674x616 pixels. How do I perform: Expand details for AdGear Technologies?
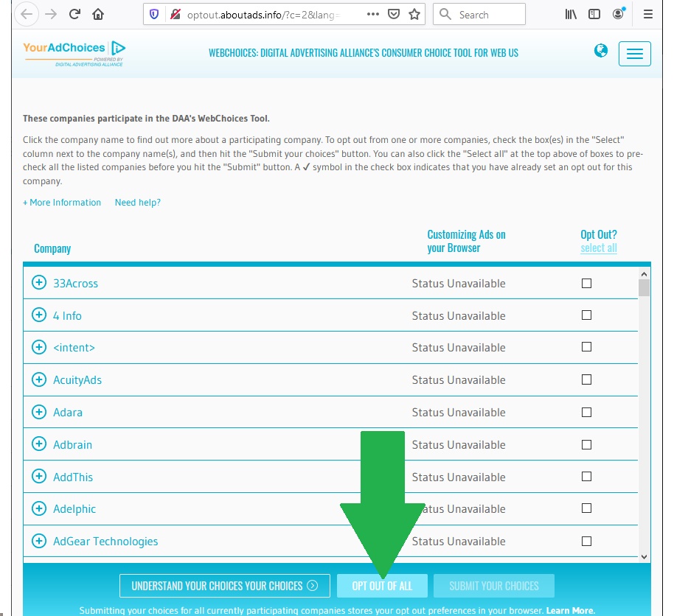(x=38, y=541)
